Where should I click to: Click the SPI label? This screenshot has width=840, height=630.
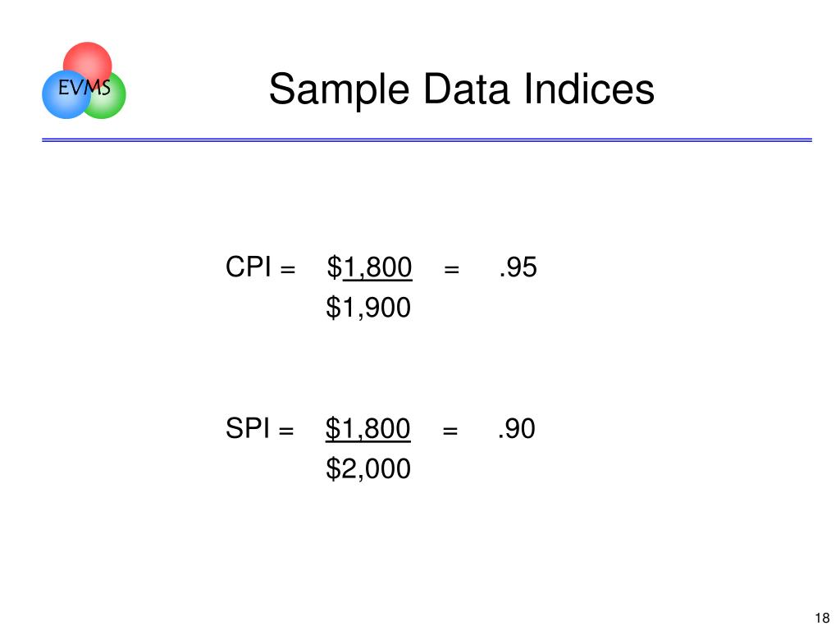(x=247, y=428)
